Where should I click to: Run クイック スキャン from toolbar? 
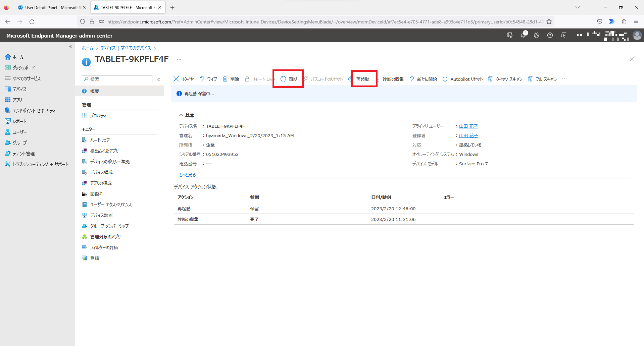point(505,79)
